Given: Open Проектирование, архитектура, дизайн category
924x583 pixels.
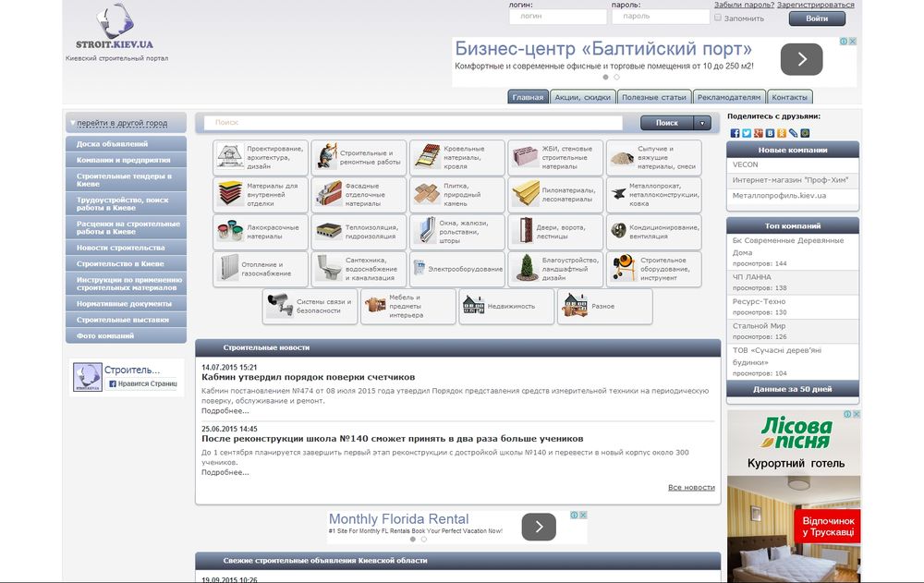Looking at the screenshot, I should click(x=261, y=157).
